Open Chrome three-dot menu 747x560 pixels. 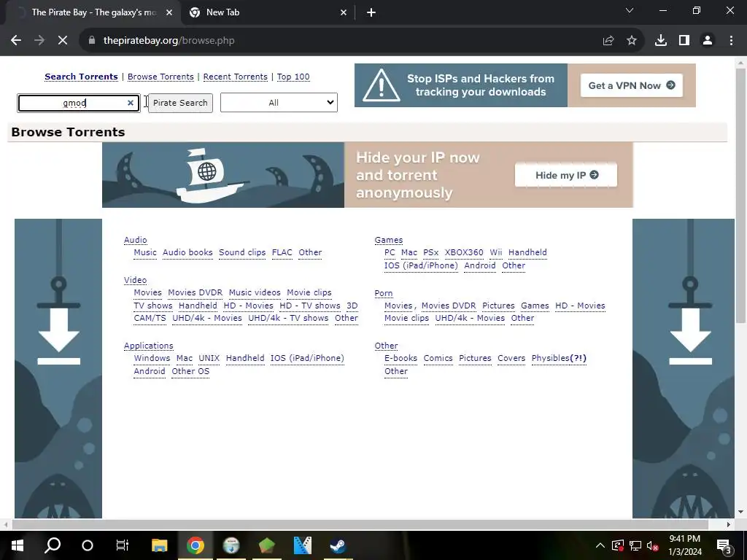(x=731, y=41)
